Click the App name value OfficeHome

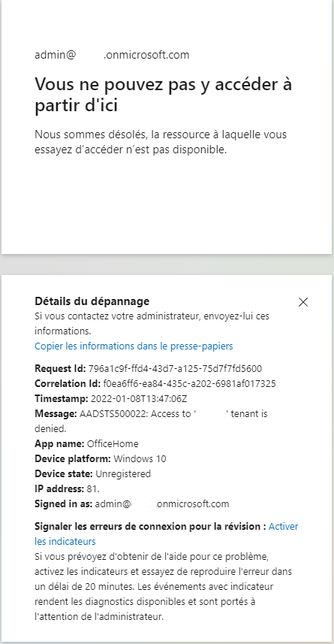pyautogui.click(x=113, y=444)
